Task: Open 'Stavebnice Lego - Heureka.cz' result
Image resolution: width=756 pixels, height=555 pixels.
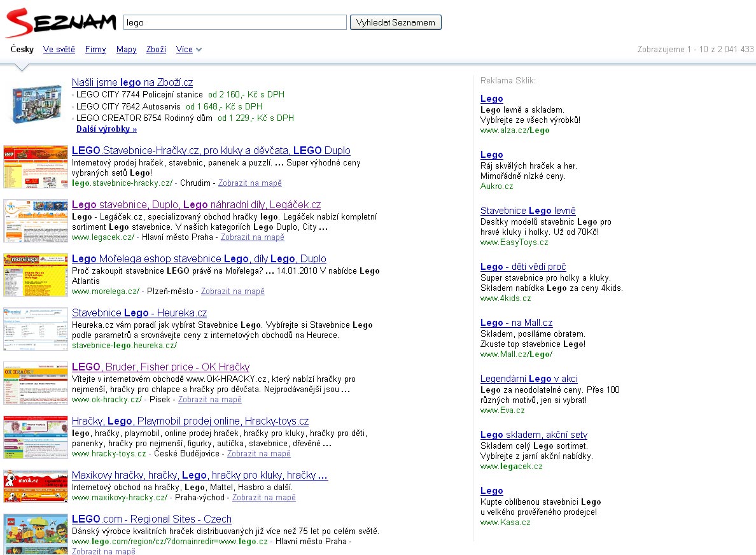Action: (x=139, y=313)
